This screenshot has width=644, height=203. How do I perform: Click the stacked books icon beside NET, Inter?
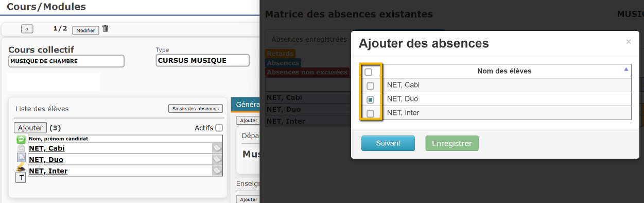coord(21,167)
